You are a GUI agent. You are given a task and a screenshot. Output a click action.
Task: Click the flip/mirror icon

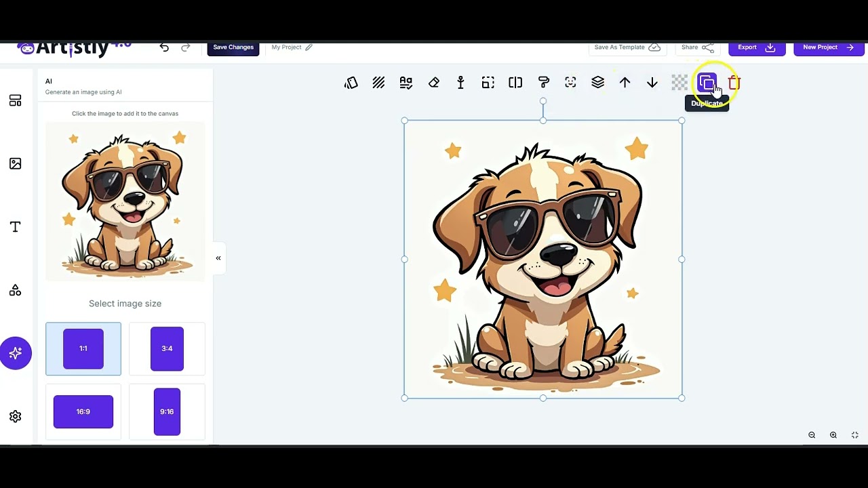(x=515, y=83)
